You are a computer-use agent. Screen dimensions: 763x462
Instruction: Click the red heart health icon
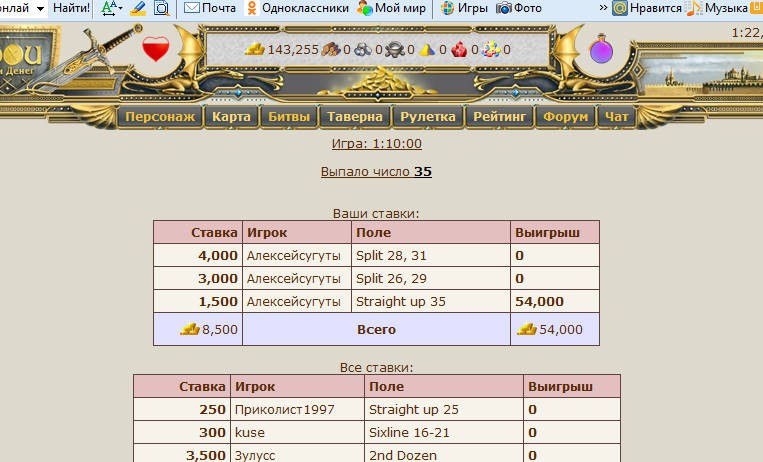click(x=155, y=49)
